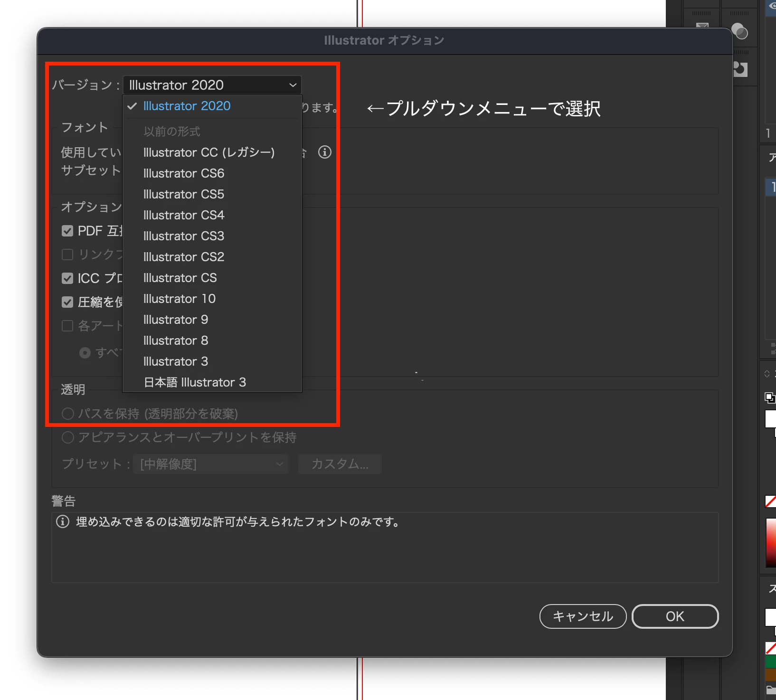The width and height of the screenshot is (776, 700).
Task: Toggle the PDF 互換 checkbox
Action: pyautogui.click(x=67, y=231)
